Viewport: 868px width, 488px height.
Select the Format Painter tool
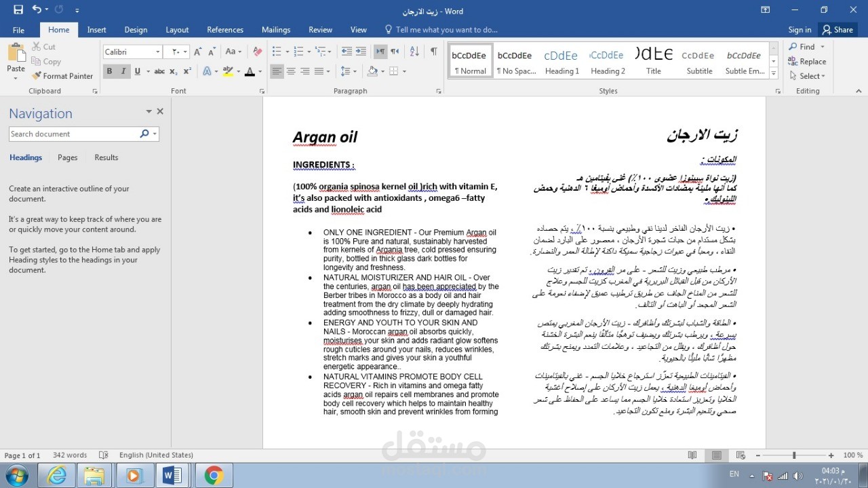62,75
